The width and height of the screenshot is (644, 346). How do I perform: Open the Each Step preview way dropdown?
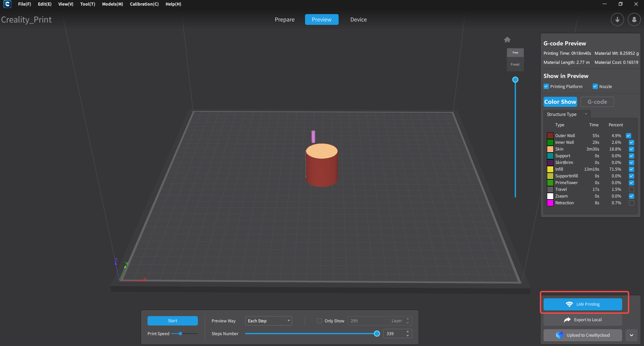coord(269,321)
